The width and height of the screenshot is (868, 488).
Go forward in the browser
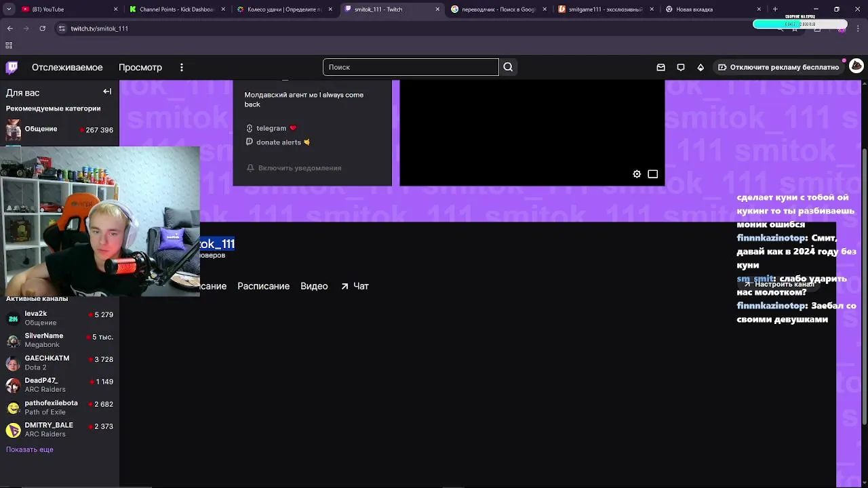[26, 28]
